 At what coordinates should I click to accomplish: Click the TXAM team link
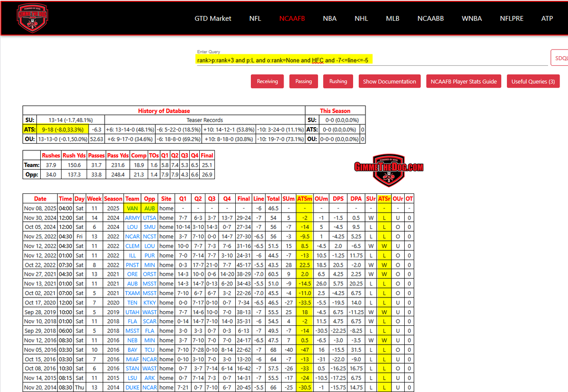[x=133, y=293]
